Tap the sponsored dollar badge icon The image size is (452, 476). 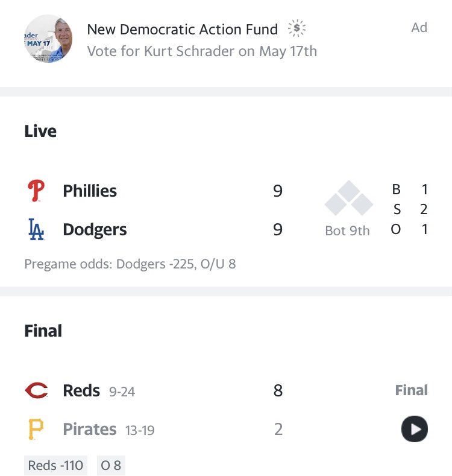297,28
